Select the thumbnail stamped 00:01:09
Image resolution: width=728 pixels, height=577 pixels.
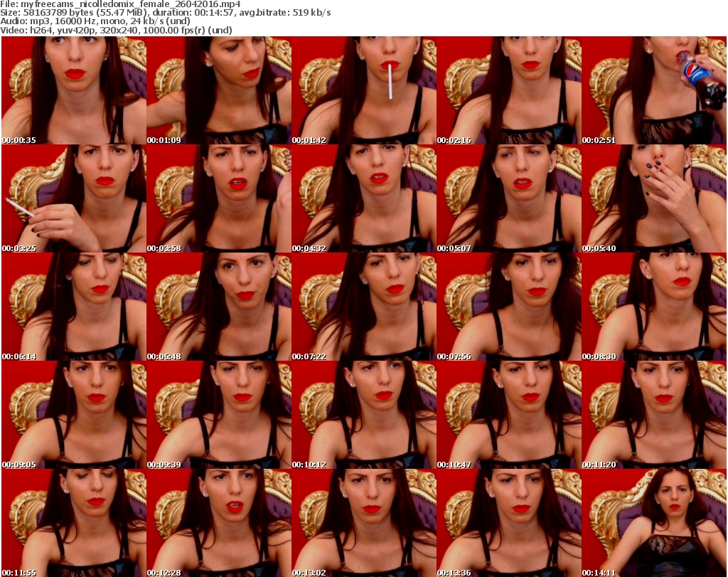[x=219, y=90]
